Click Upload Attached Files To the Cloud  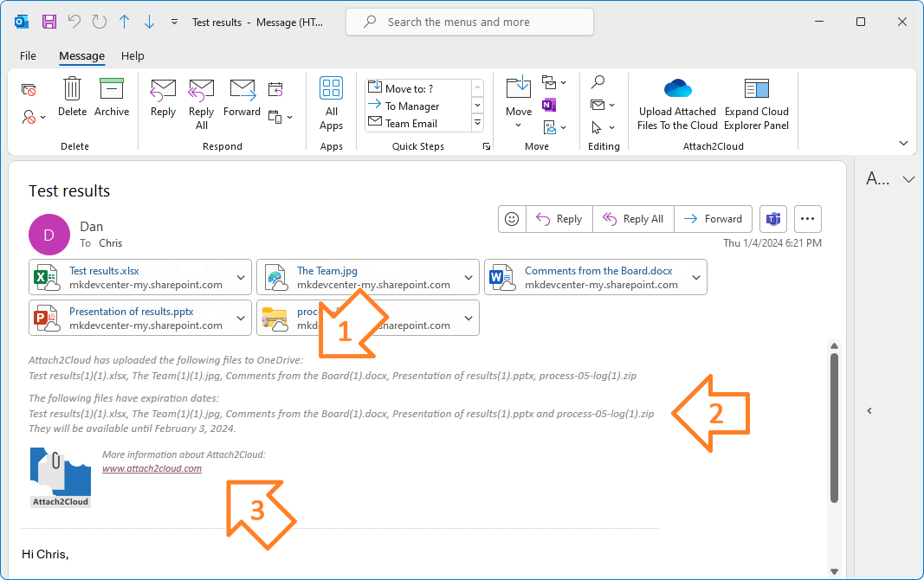click(x=677, y=104)
